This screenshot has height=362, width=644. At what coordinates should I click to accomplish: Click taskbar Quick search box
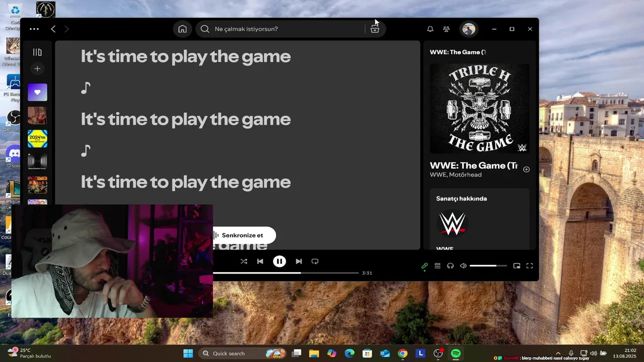pos(243,353)
